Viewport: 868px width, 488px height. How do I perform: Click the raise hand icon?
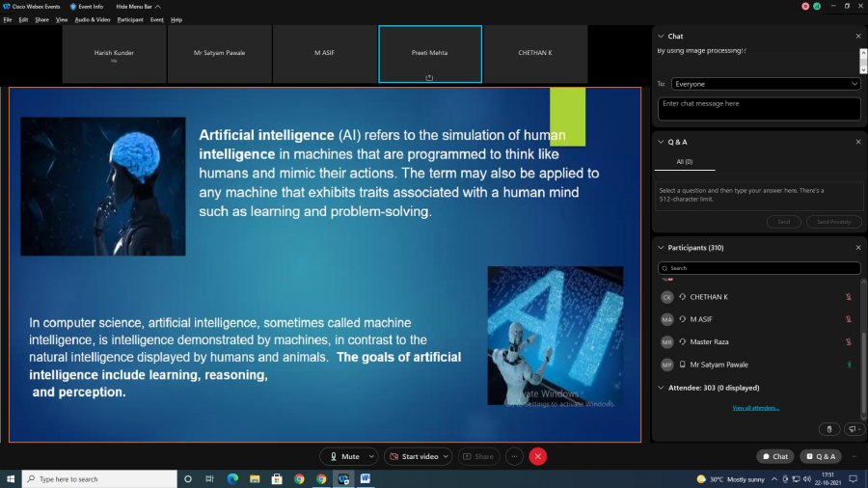coord(829,428)
